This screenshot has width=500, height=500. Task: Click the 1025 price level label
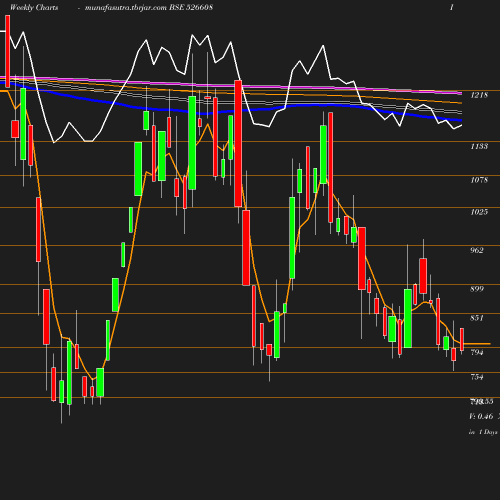point(479,212)
